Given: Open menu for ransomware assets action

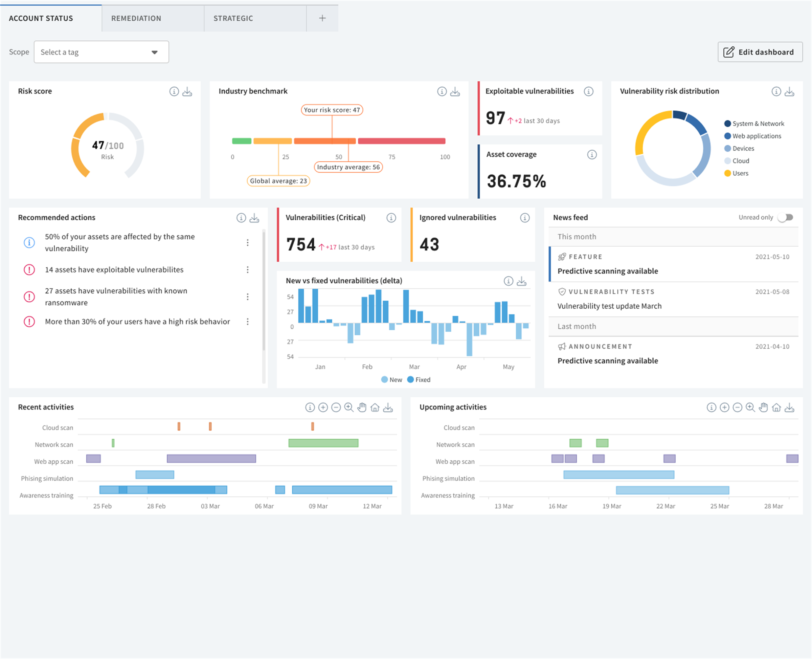Looking at the screenshot, I should [248, 297].
